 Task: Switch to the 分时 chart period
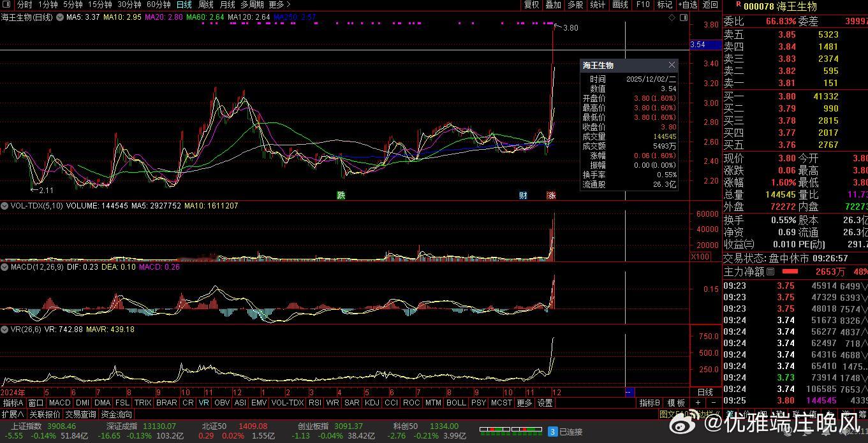(24, 4)
